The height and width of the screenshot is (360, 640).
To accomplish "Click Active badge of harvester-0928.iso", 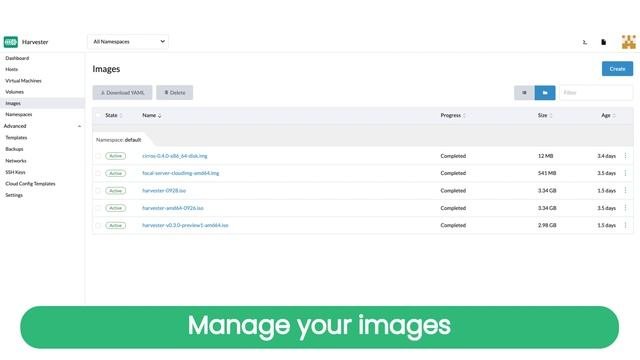I will tap(116, 191).
